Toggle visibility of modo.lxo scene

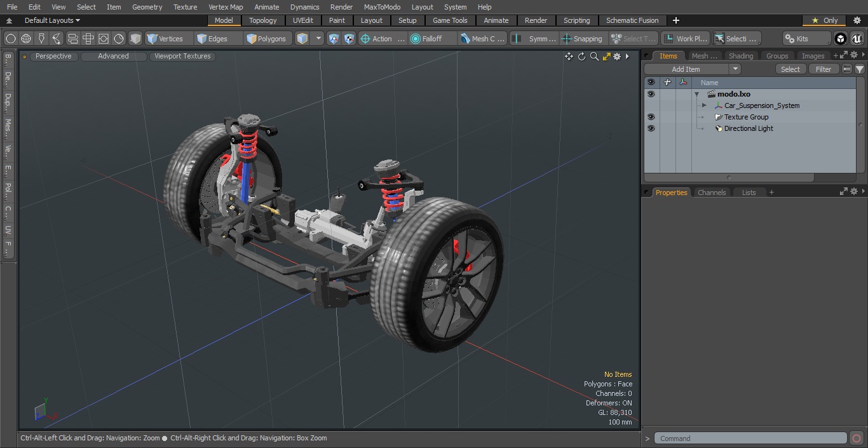(x=651, y=94)
